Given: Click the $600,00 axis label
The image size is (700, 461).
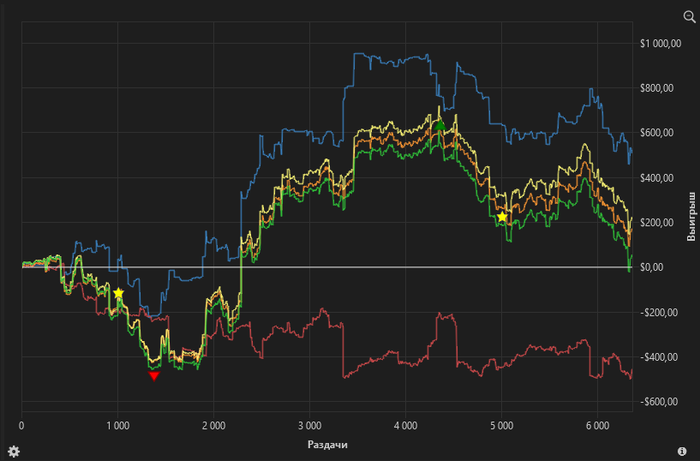Looking at the screenshot, I should [x=657, y=133].
